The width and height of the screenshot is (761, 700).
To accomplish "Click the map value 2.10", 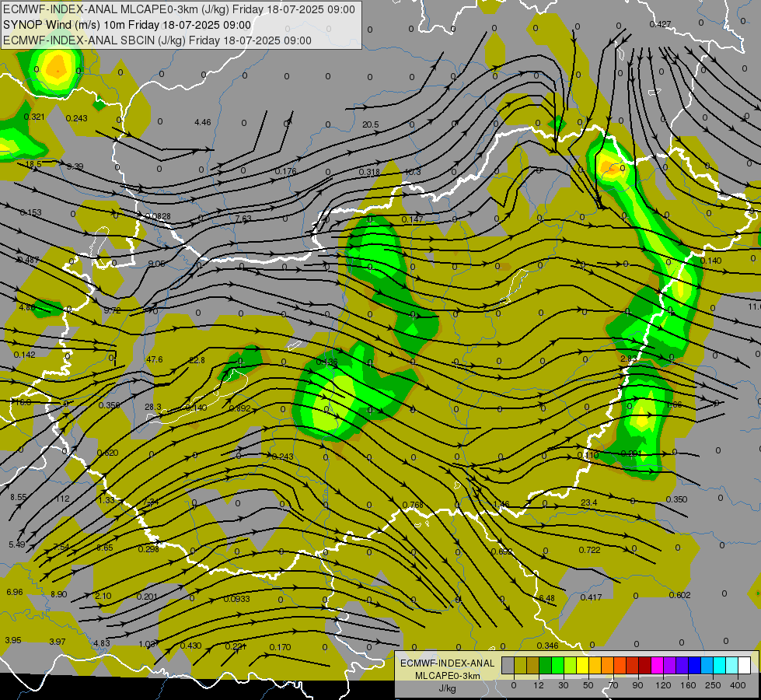I will [103, 596].
